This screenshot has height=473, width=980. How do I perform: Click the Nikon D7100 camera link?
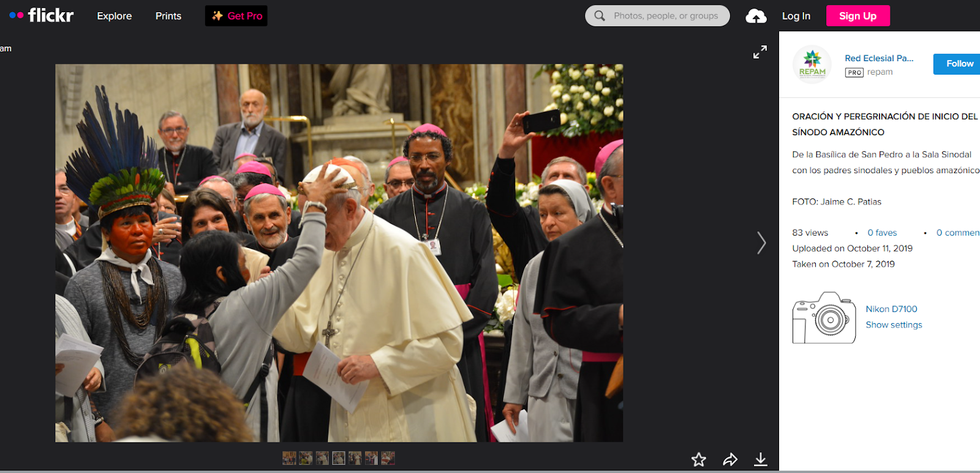point(891,309)
